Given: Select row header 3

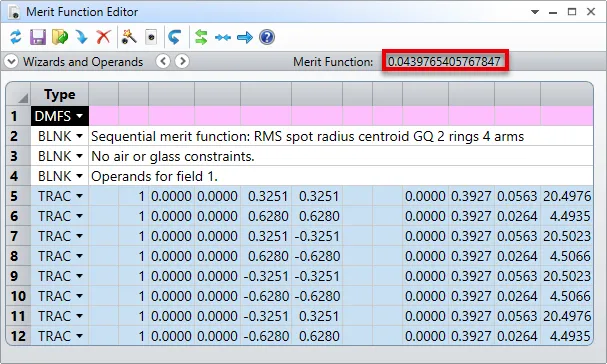Looking at the screenshot, I should (x=18, y=156).
